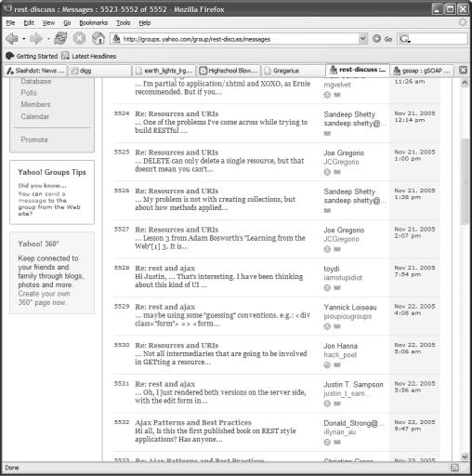
Task: Click iamstupidiot profile link
Action: (x=343, y=278)
